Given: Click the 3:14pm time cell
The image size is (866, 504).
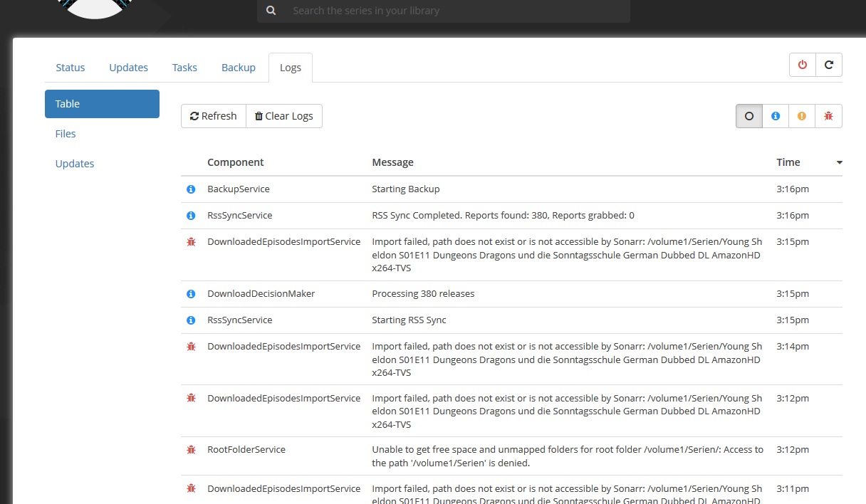Looking at the screenshot, I should pos(793,347).
